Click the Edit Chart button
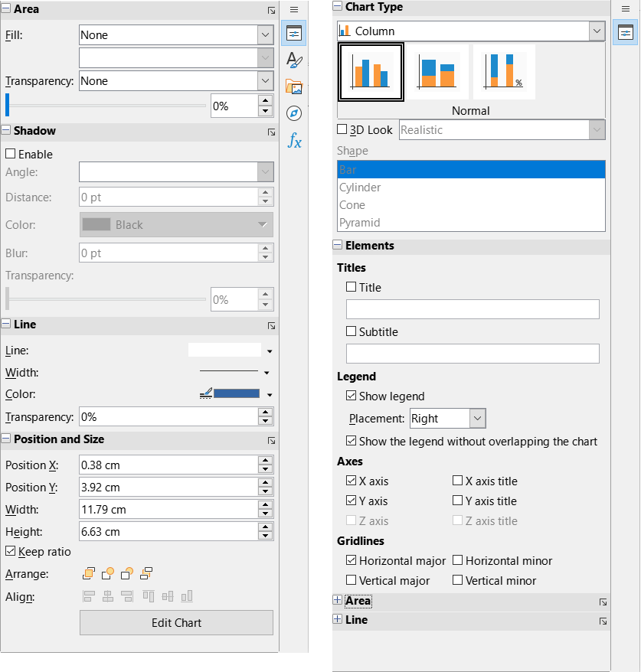 [x=176, y=622]
